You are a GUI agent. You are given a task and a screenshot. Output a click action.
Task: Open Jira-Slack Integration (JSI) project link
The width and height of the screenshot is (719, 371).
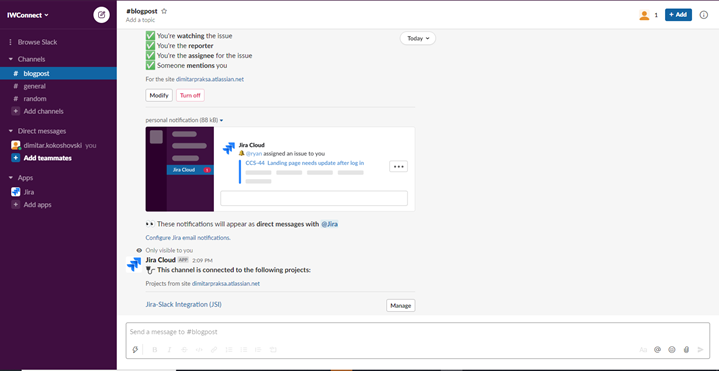pyautogui.click(x=183, y=304)
